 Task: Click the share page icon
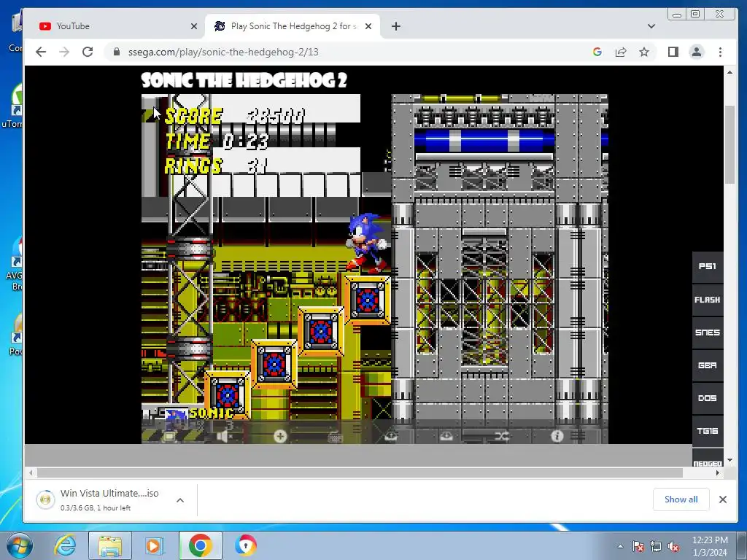coord(621,52)
